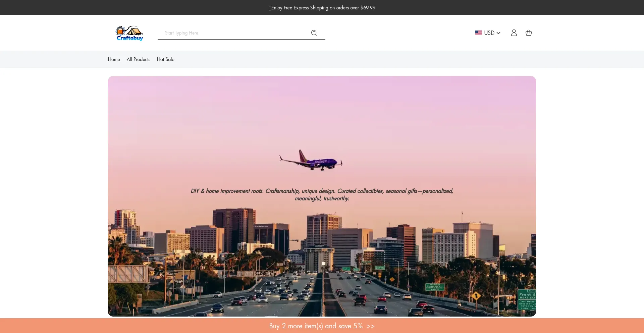
Task: Focus the 'Start Typing Here' search field
Action: tap(235, 33)
